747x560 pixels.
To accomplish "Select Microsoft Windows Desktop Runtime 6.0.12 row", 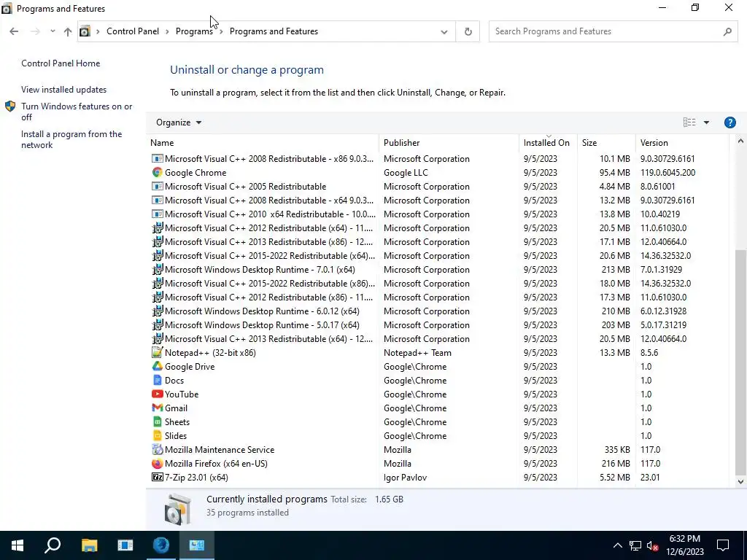I will (438, 311).
